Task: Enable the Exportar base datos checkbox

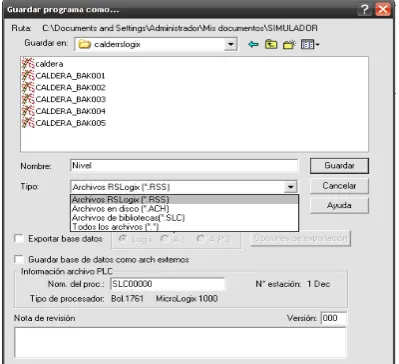Action: tap(19, 239)
